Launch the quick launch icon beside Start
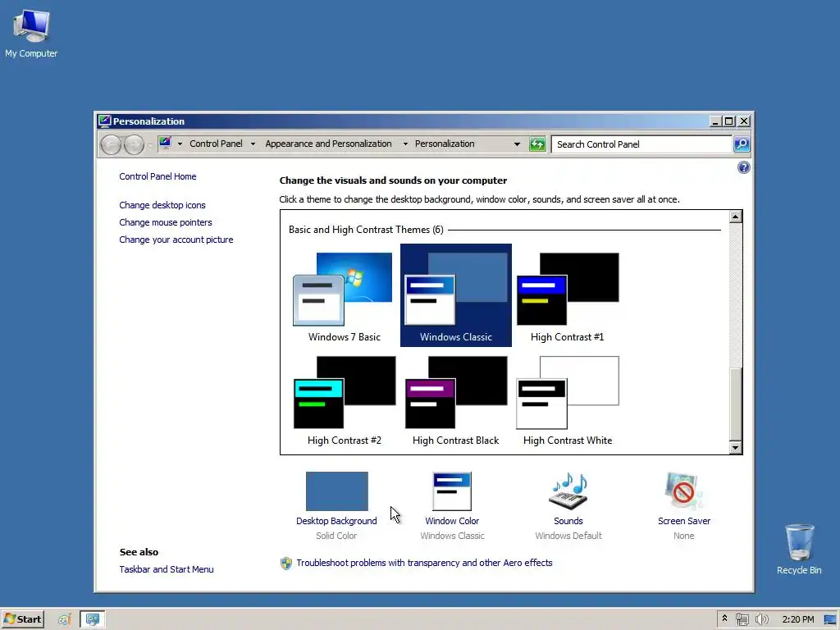The width and height of the screenshot is (840, 630). [64, 619]
